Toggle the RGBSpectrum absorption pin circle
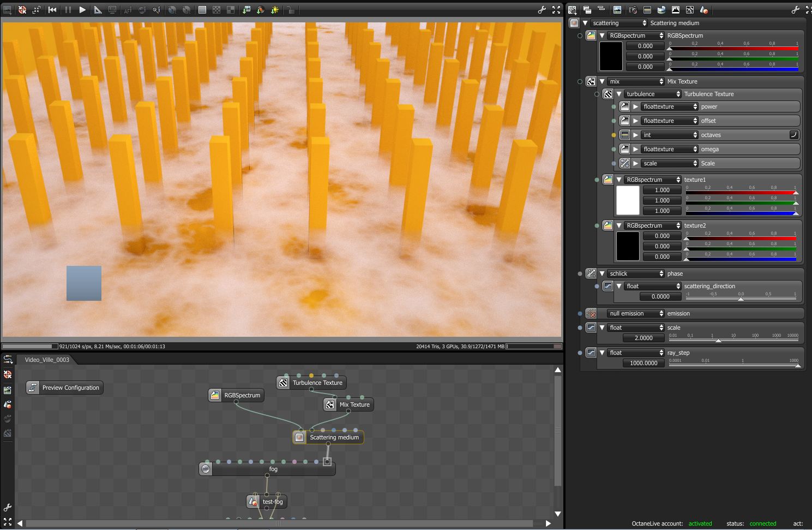 tap(580, 35)
